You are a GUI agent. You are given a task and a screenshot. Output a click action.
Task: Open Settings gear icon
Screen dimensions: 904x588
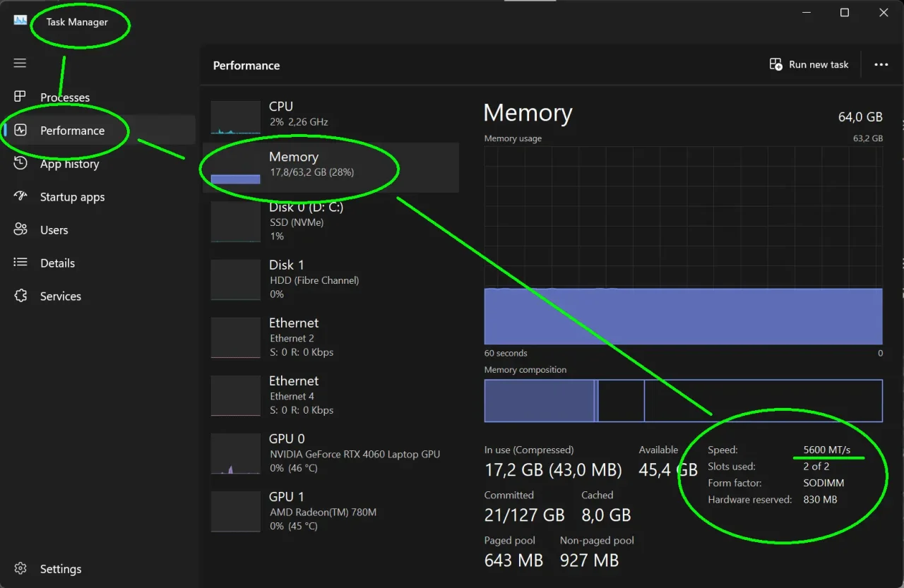tap(20, 568)
